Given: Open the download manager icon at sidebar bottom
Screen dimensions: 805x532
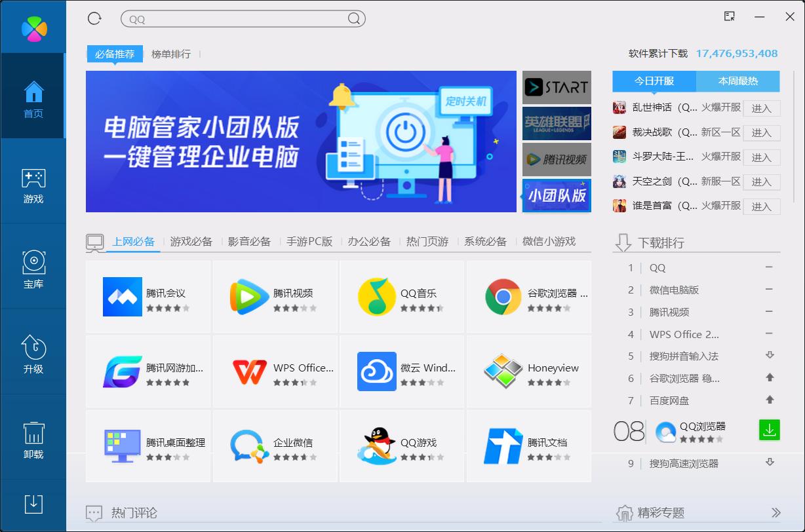Looking at the screenshot, I should tap(33, 504).
